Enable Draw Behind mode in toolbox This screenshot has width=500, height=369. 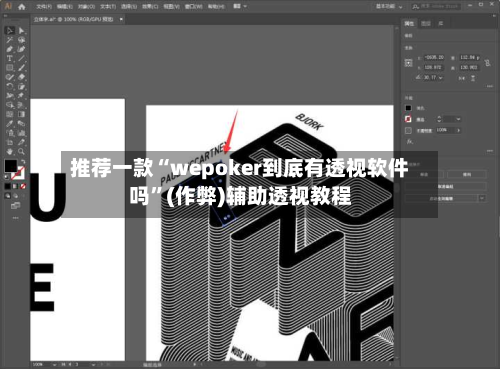pos(15,196)
